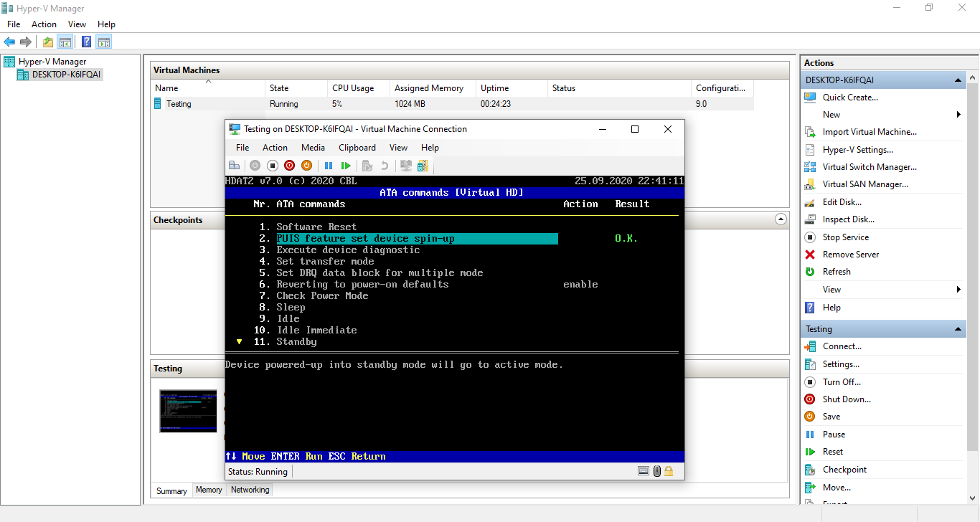
Task: Open Action menu of Hyper-V Manager window
Action: (x=44, y=24)
